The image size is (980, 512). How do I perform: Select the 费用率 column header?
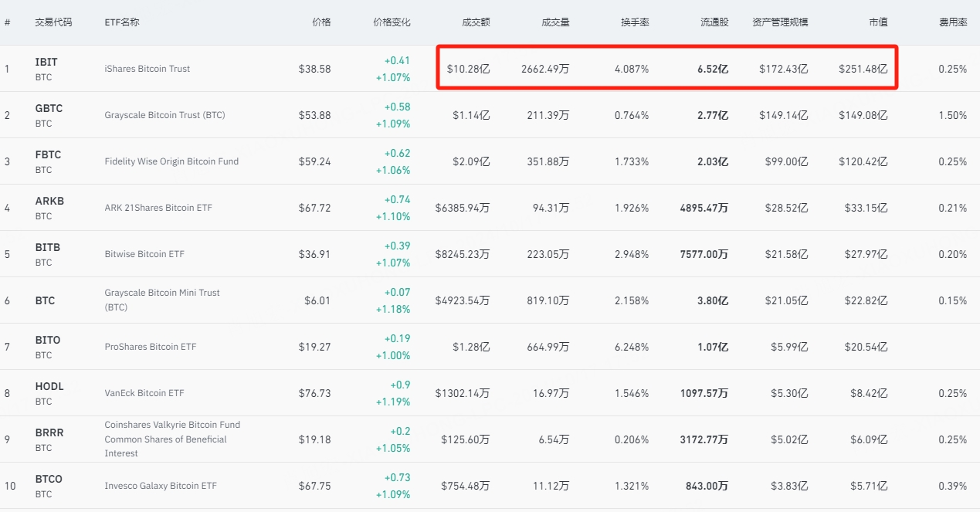pyautogui.click(x=953, y=22)
